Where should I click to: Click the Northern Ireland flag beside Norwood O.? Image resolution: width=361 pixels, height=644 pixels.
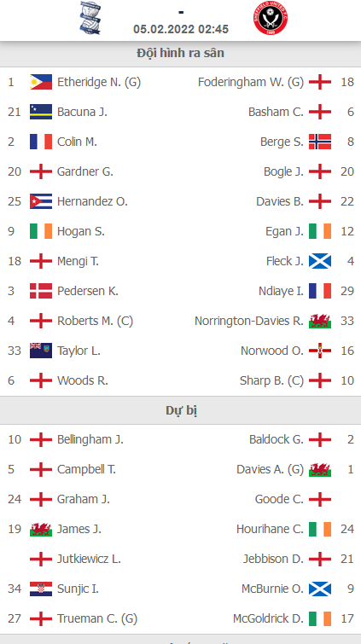(x=320, y=351)
